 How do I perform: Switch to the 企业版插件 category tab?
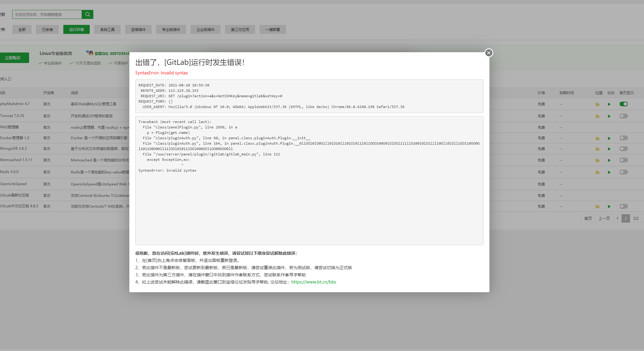point(206,29)
